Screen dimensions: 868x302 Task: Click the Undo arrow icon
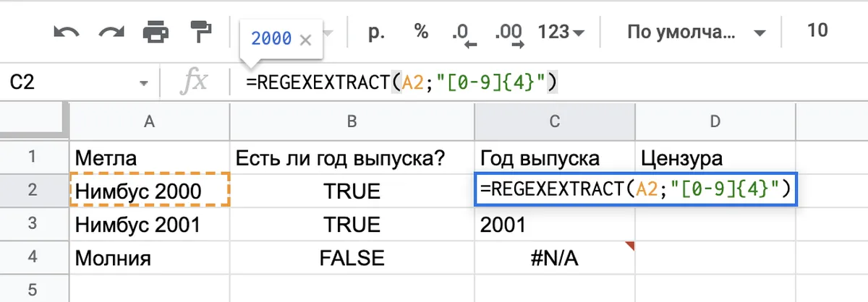[66, 33]
